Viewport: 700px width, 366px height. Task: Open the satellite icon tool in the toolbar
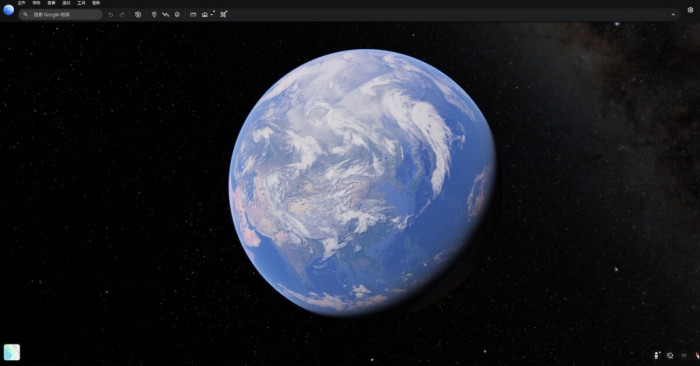pyautogui.click(x=224, y=14)
